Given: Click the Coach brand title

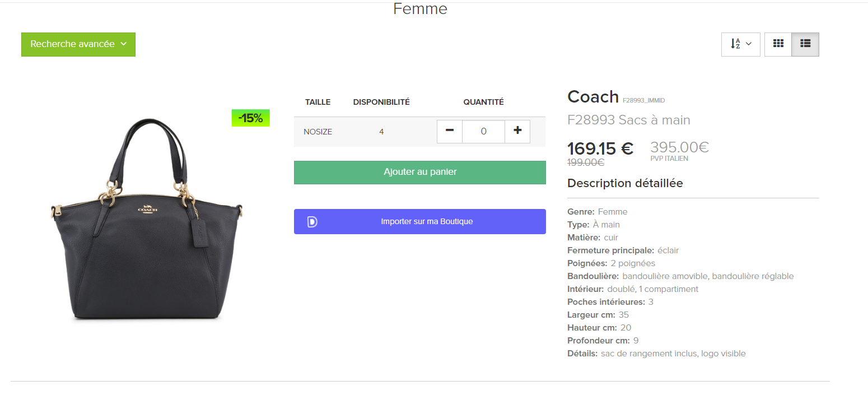Looking at the screenshot, I should tap(593, 96).
